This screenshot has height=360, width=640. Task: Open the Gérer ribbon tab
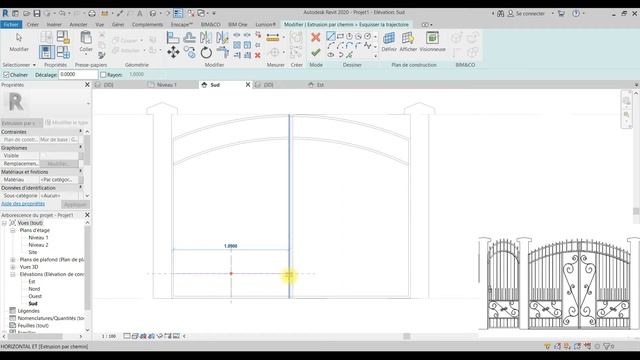pyautogui.click(x=118, y=24)
